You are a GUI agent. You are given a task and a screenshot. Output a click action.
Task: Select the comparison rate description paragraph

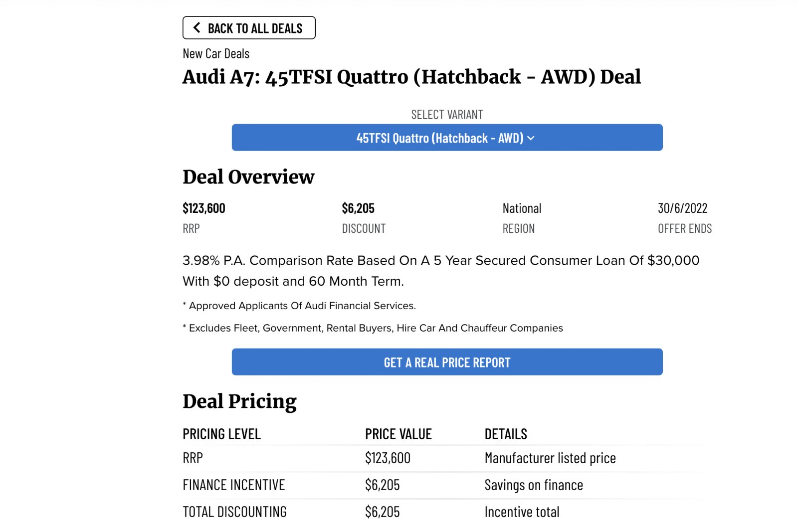click(x=441, y=270)
